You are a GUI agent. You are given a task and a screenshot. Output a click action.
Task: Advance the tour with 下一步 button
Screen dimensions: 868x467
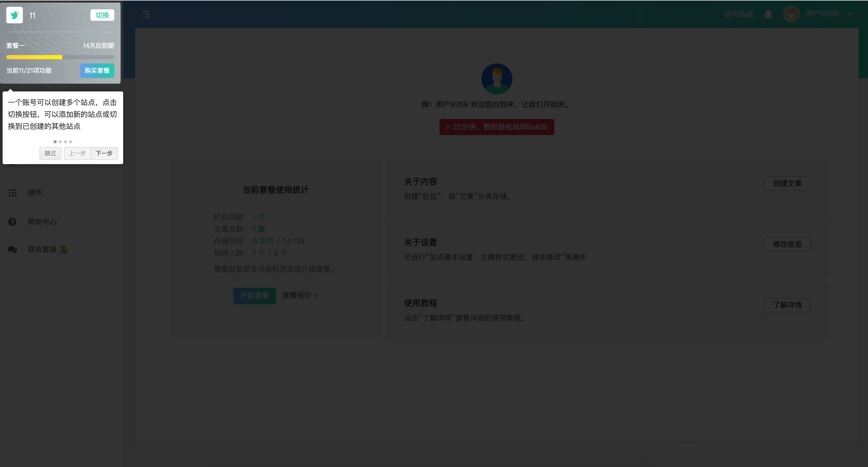coord(104,154)
